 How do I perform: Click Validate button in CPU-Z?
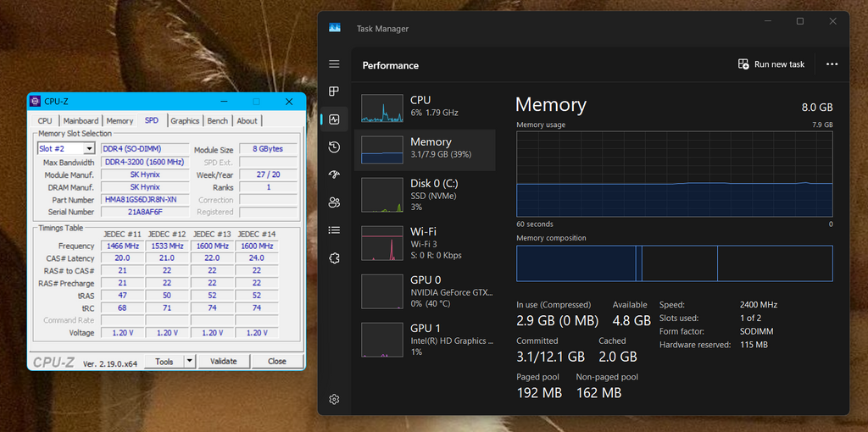click(x=224, y=361)
